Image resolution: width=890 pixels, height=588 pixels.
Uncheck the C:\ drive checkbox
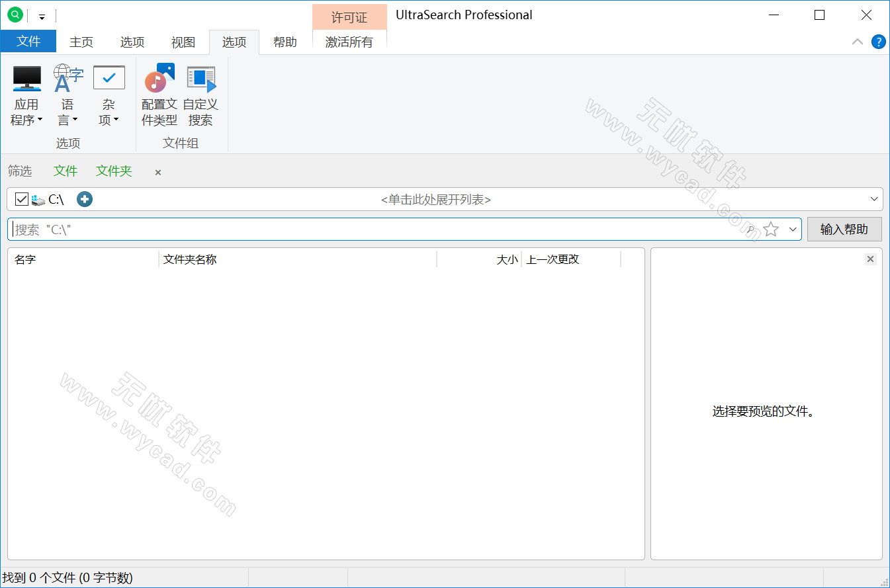[x=22, y=198]
